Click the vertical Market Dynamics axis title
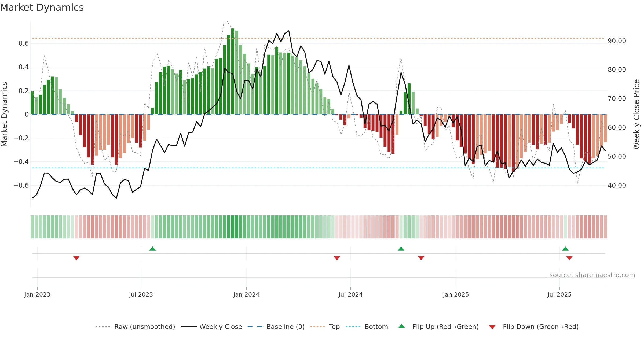 tap(4, 114)
